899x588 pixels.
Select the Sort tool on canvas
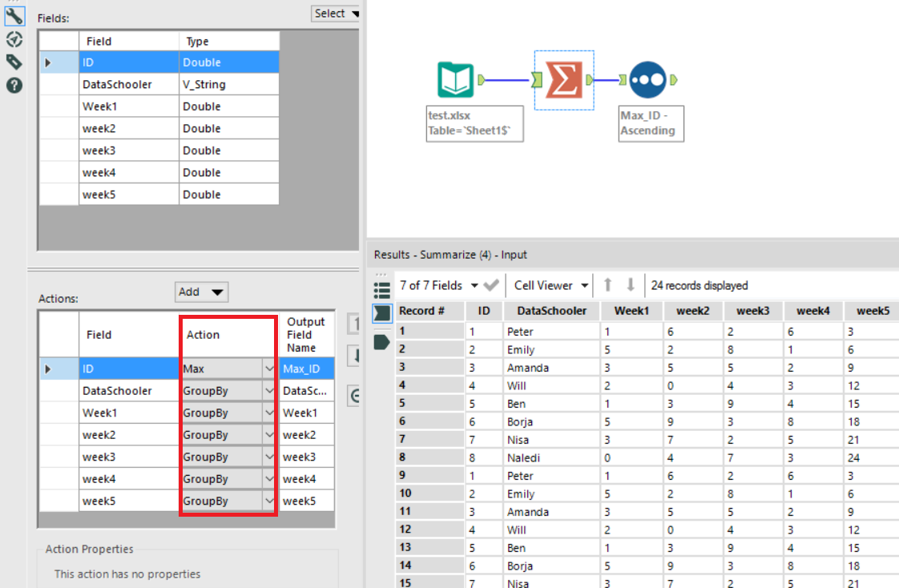click(x=648, y=80)
